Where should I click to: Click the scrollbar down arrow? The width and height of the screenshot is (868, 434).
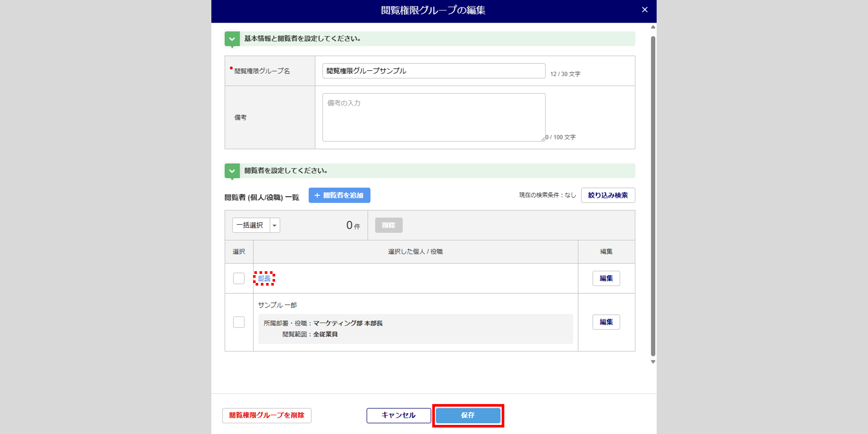tap(653, 362)
